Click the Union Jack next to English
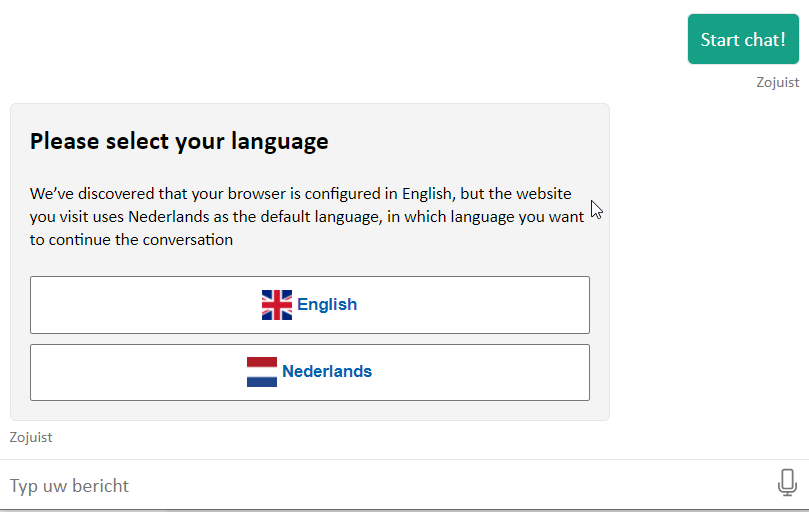Viewport: 809px width, 512px height. tap(277, 305)
